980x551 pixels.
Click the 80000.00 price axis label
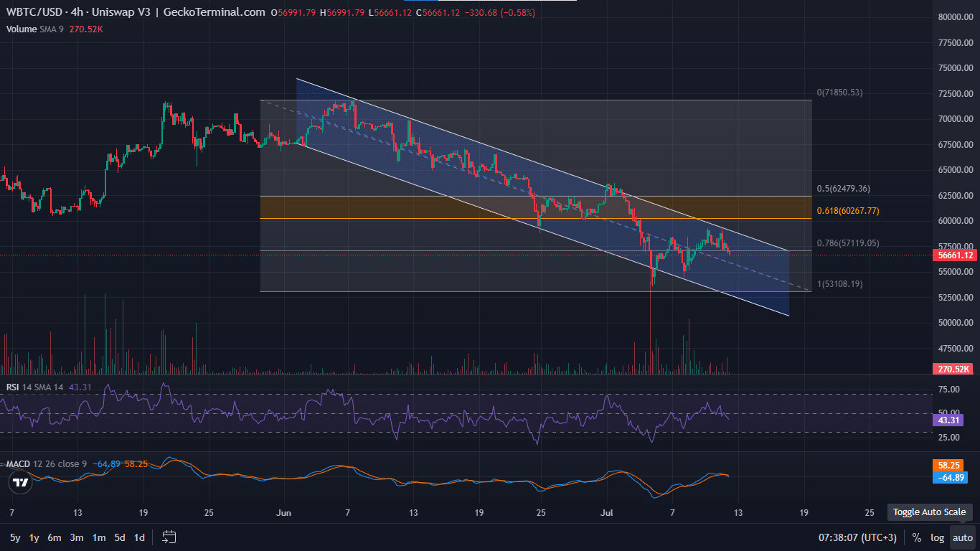point(956,17)
